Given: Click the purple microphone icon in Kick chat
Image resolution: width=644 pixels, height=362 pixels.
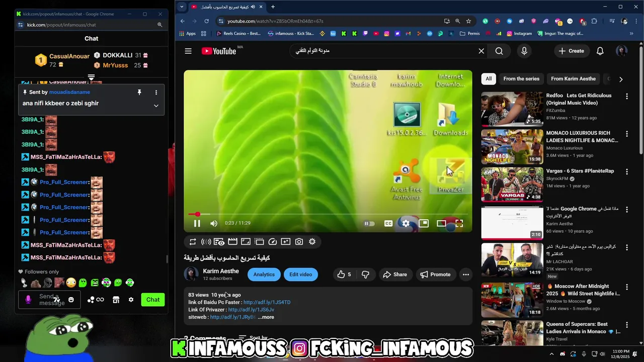Looking at the screenshot, I should [28, 300].
